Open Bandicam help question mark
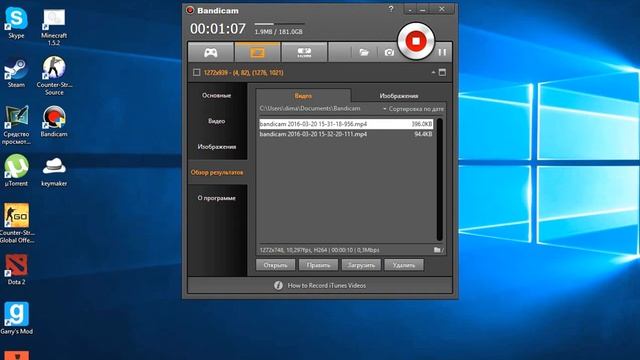The height and width of the screenshot is (360, 640). [x=391, y=9]
